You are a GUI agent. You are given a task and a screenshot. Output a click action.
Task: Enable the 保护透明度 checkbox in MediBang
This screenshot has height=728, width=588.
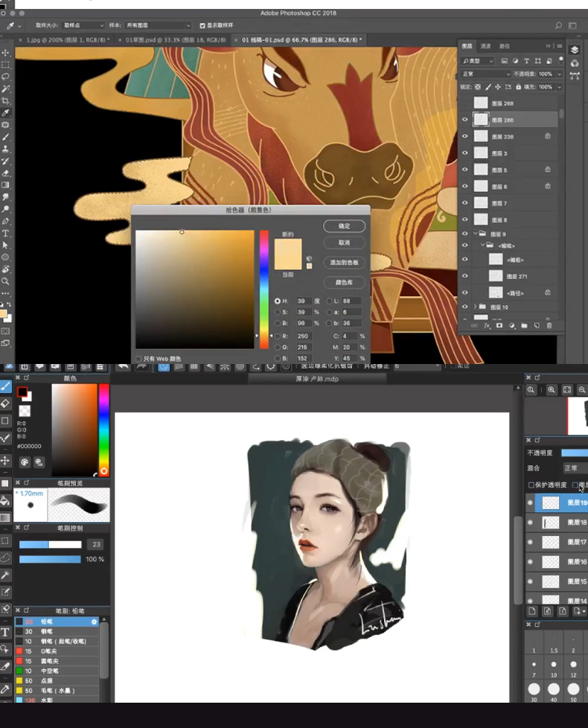(x=531, y=485)
